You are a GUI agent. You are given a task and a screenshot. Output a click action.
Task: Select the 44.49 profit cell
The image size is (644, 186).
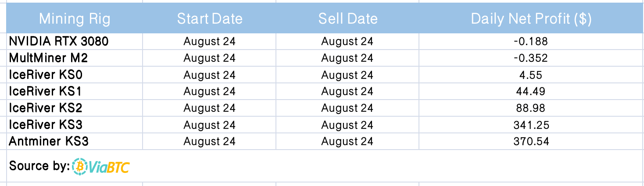pyautogui.click(x=531, y=92)
